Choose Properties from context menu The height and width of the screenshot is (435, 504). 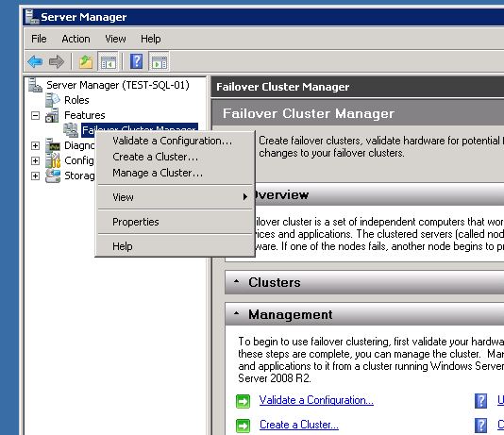175,222
